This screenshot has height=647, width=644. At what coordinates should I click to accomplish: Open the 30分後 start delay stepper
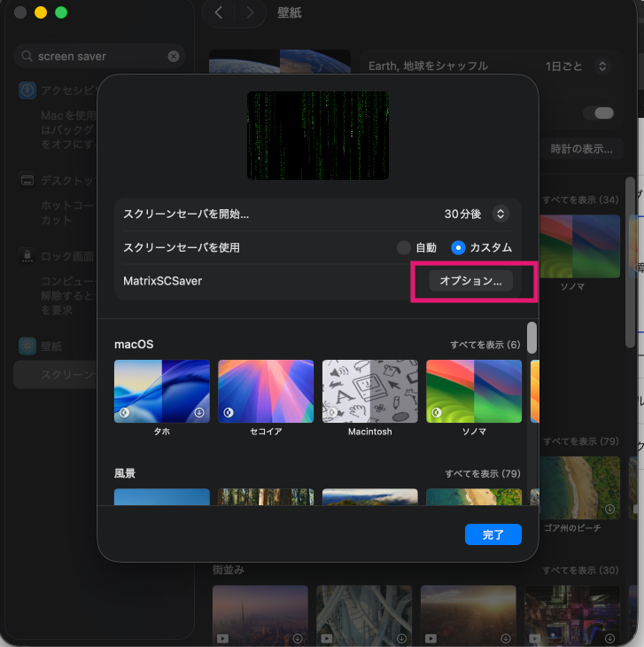pos(500,214)
